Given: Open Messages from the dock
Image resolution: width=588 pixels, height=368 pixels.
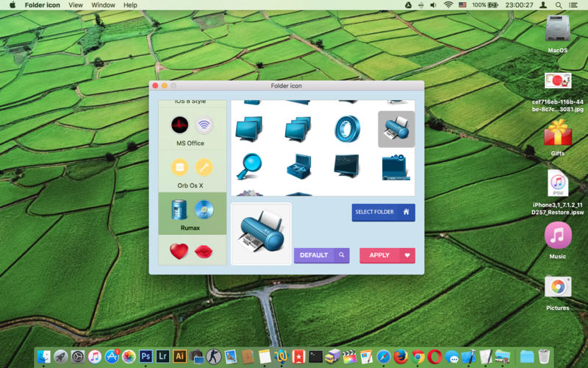Looking at the screenshot, I should click(x=451, y=357).
